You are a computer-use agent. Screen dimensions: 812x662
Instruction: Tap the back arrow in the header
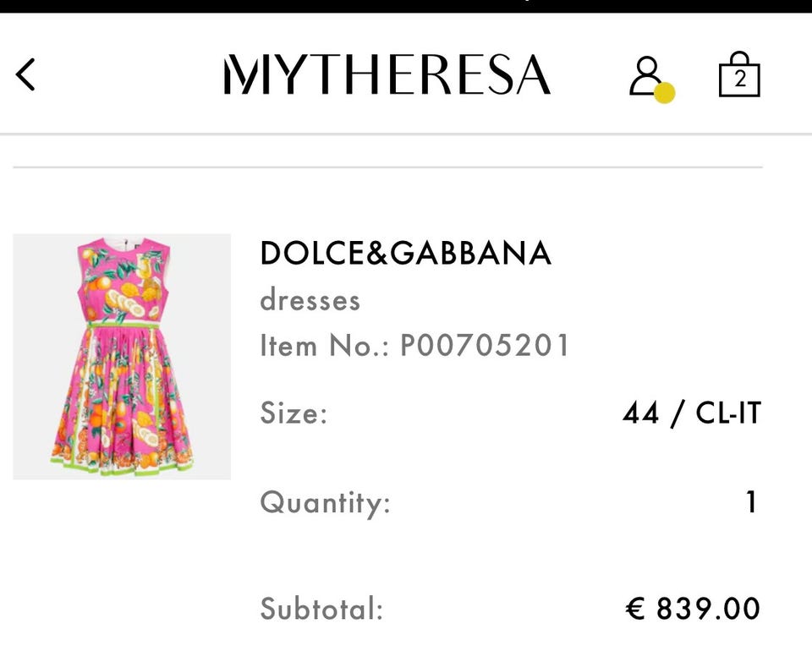(x=26, y=74)
